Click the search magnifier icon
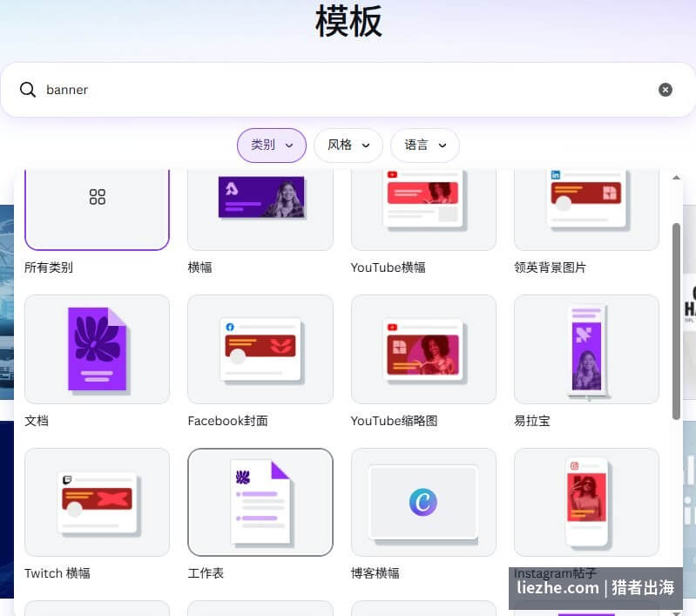The width and height of the screenshot is (696, 616). 28,90
